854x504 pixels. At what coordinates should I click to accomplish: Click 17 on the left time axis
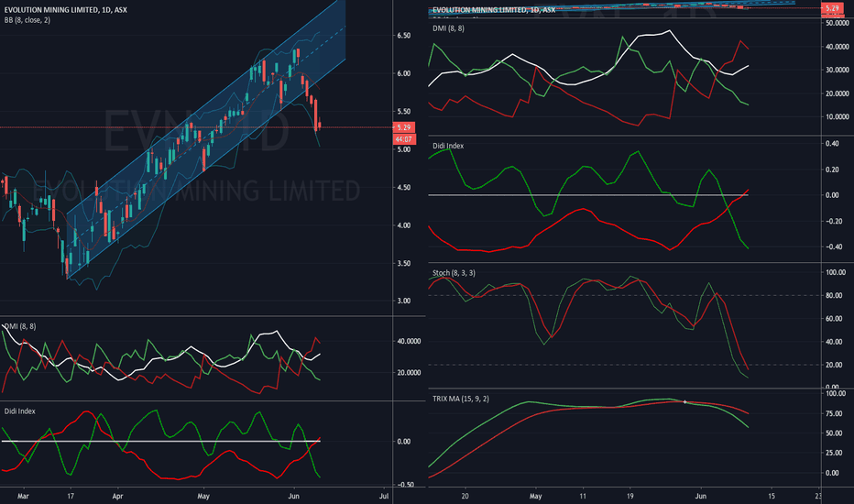[71, 497]
